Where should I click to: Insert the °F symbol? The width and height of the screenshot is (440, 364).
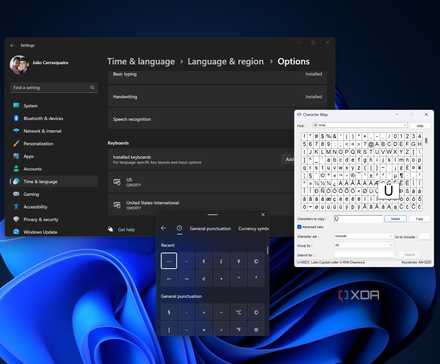click(239, 329)
